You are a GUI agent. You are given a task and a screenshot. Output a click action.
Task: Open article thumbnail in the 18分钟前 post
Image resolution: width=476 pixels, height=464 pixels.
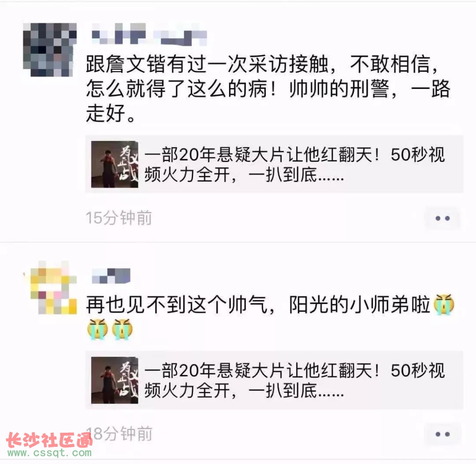coord(115,380)
